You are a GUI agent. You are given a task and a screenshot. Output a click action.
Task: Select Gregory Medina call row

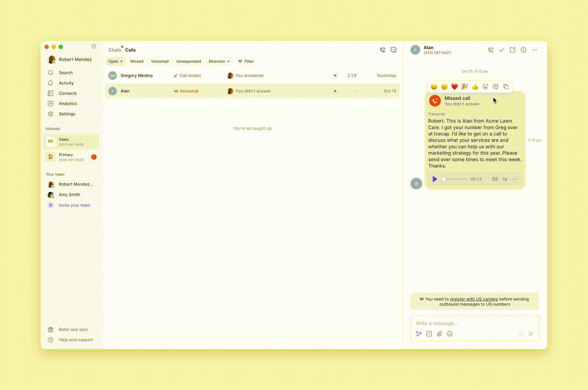tap(252, 76)
